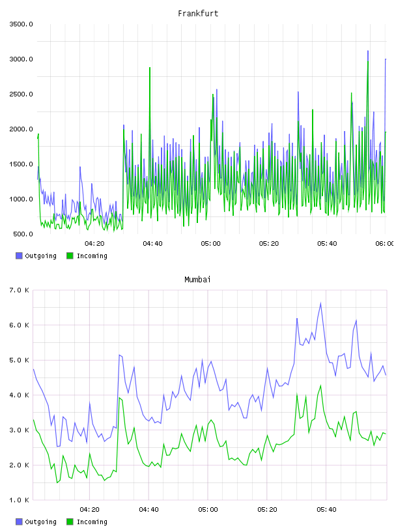Click the 2500.0 y-axis label on Frankfurt
The height and width of the screenshot is (532, 396).
[21, 94]
